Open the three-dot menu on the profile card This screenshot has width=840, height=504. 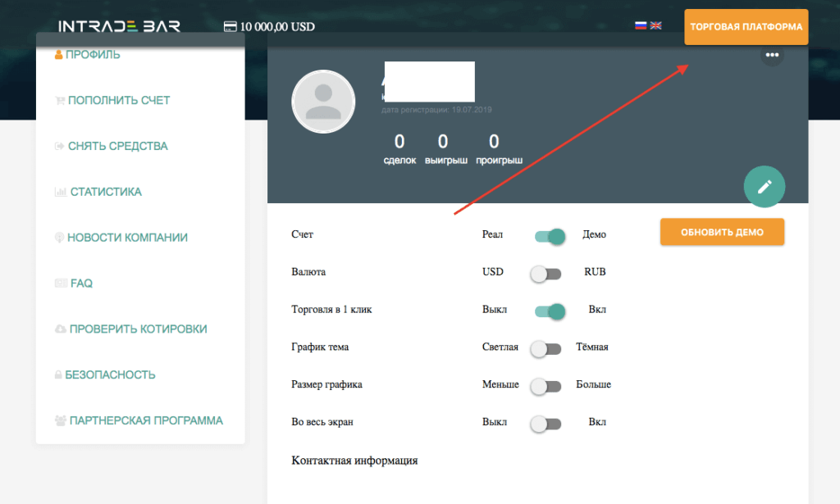tap(771, 56)
